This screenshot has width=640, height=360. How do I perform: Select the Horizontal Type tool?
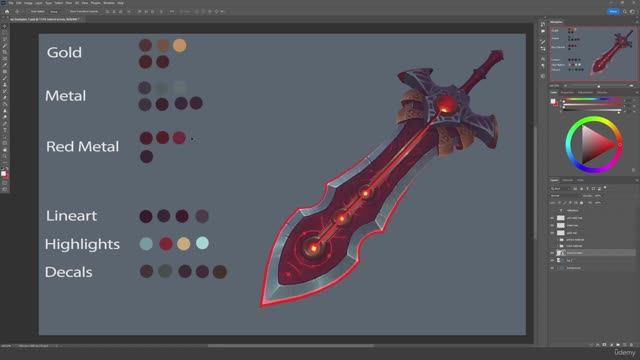4,130
